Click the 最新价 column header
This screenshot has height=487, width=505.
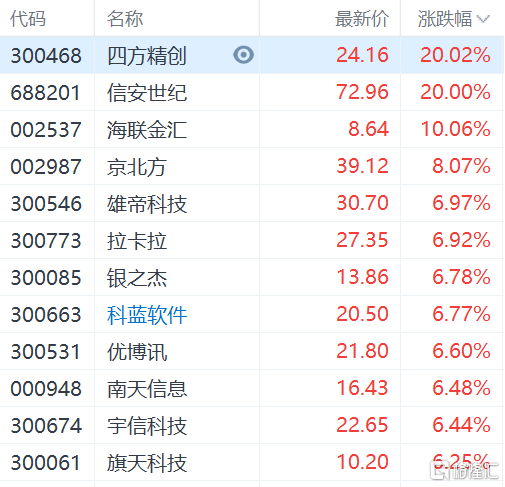362,19
